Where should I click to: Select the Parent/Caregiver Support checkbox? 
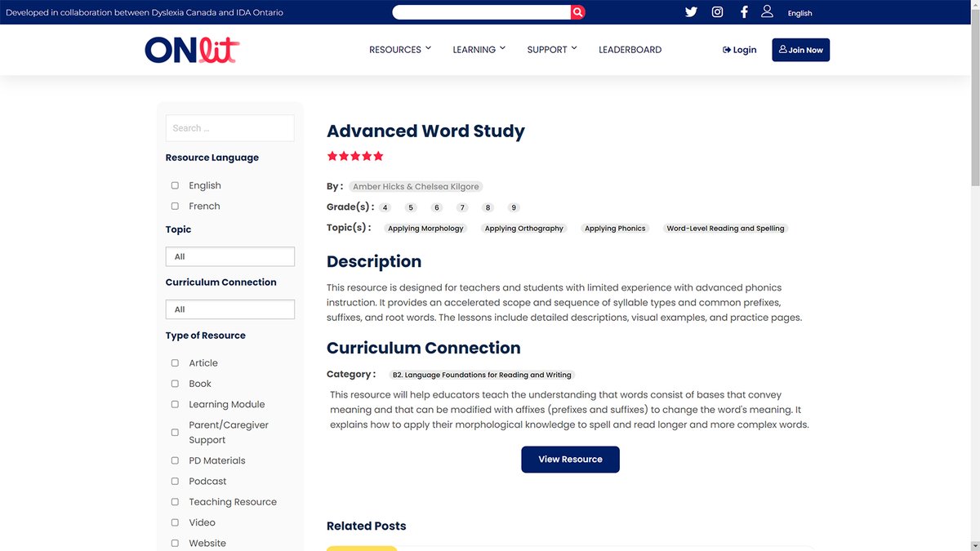[x=175, y=432]
